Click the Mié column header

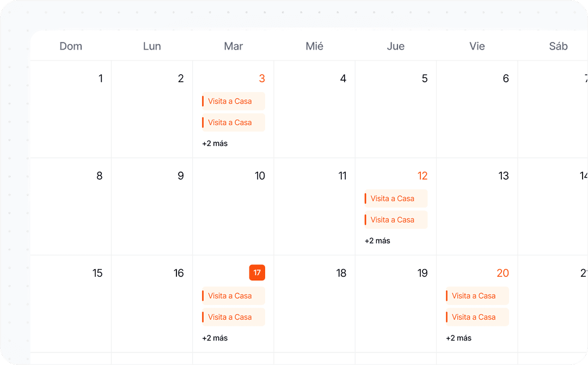coord(314,46)
